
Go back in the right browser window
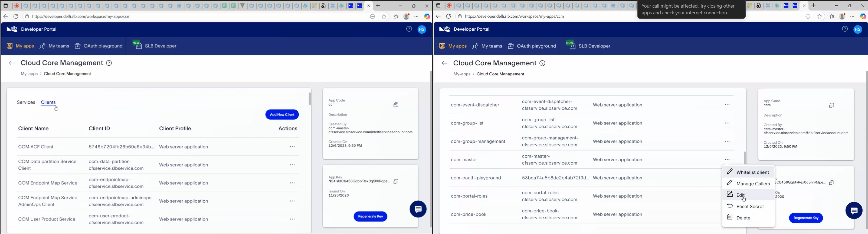click(x=438, y=17)
